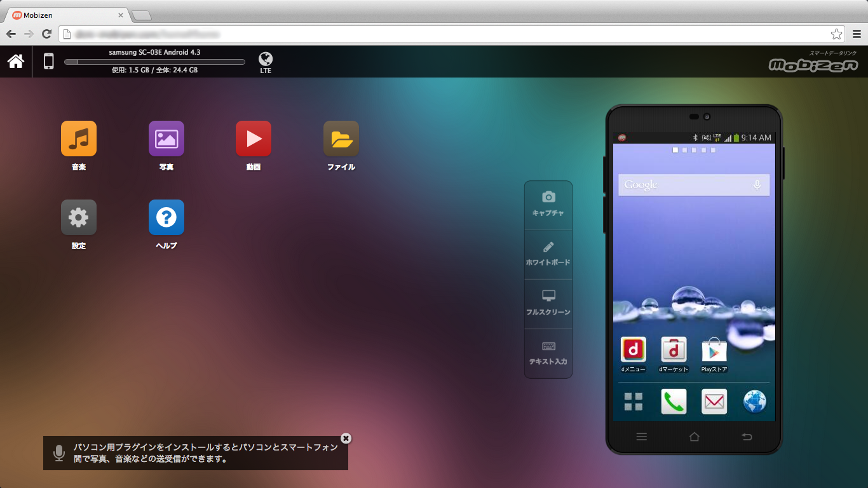
Task: Open the 音楽 music app icon
Action: (79, 139)
